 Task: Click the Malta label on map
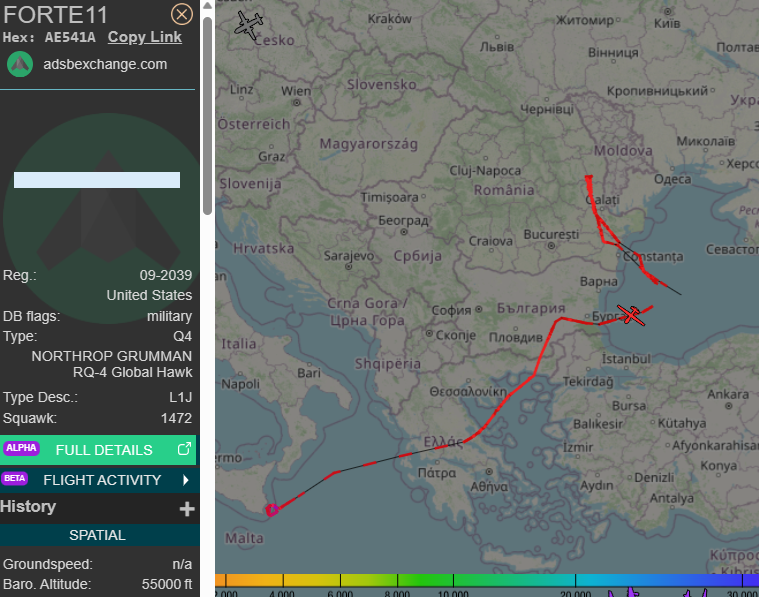[244, 538]
